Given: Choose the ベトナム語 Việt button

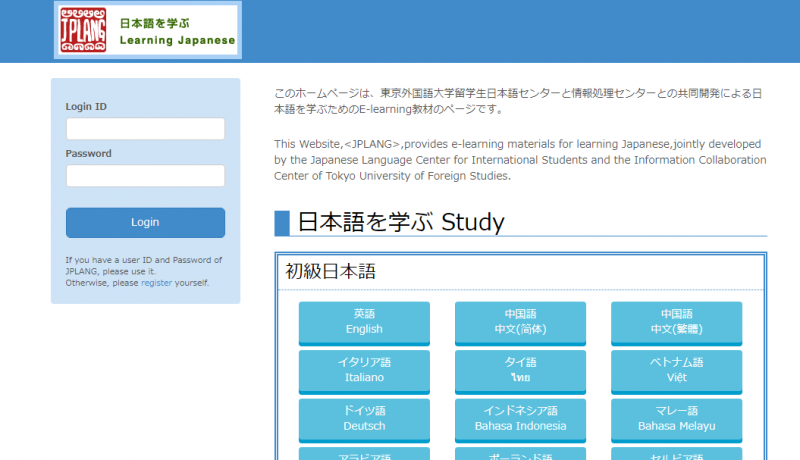Looking at the screenshot, I should pos(676,370).
